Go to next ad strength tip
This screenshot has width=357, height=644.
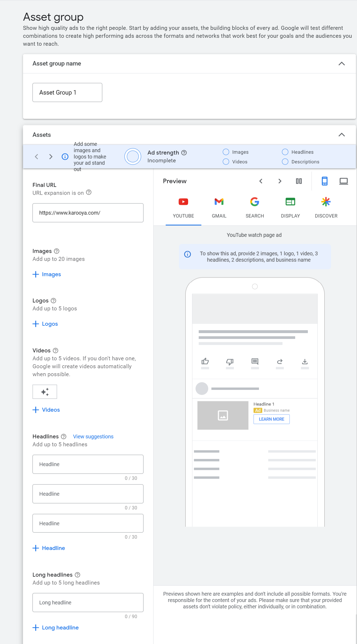click(x=51, y=157)
